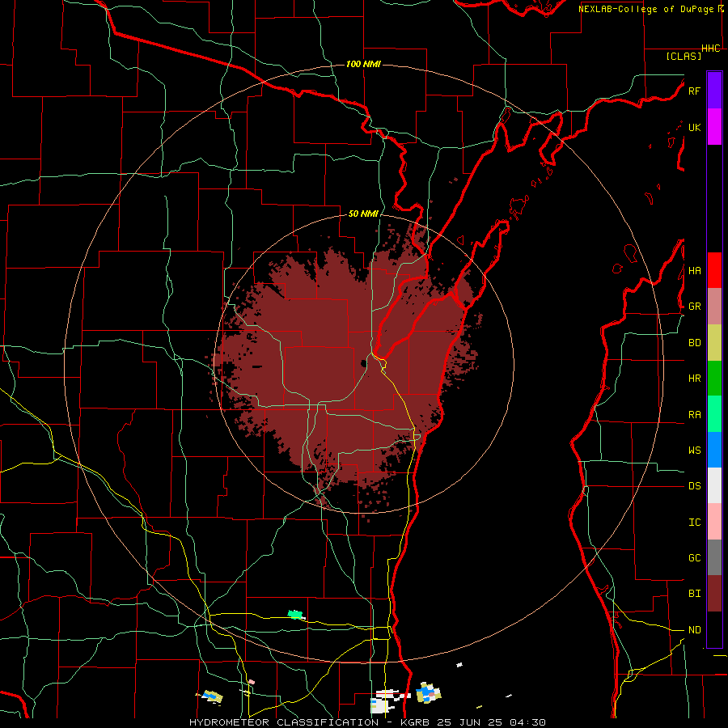The height and width of the screenshot is (728, 728).
Task: Click the IC legend label
Action: pos(694,523)
